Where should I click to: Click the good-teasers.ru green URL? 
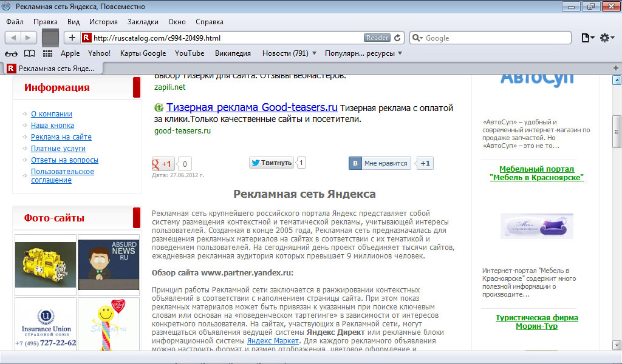(x=182, y=130)
